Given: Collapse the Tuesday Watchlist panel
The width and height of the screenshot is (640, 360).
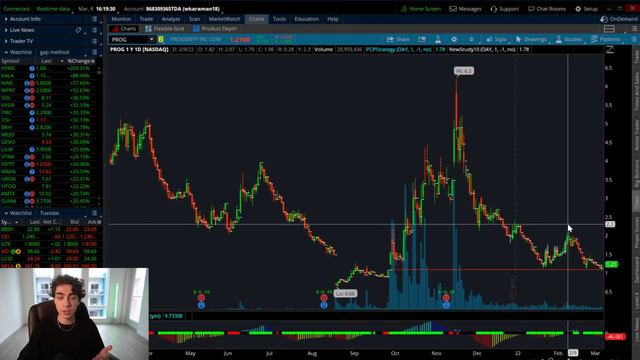Looking at the screenshot, I should [6, 213].
